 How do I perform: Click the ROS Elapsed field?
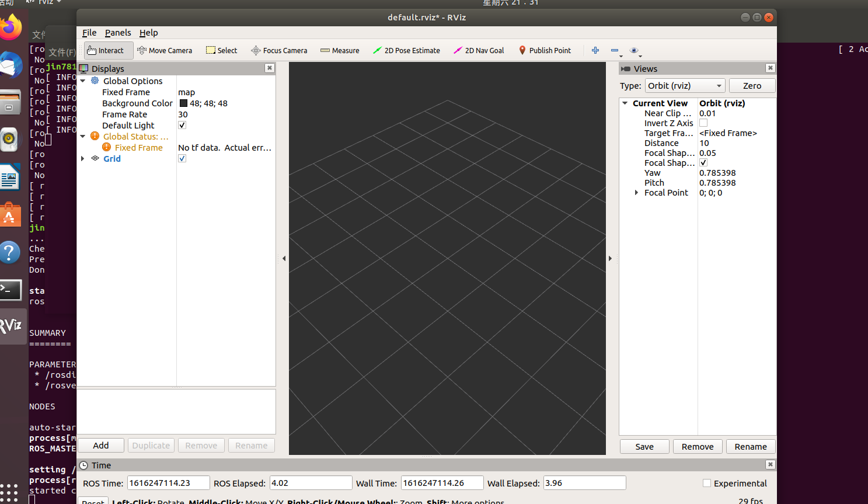311,483
